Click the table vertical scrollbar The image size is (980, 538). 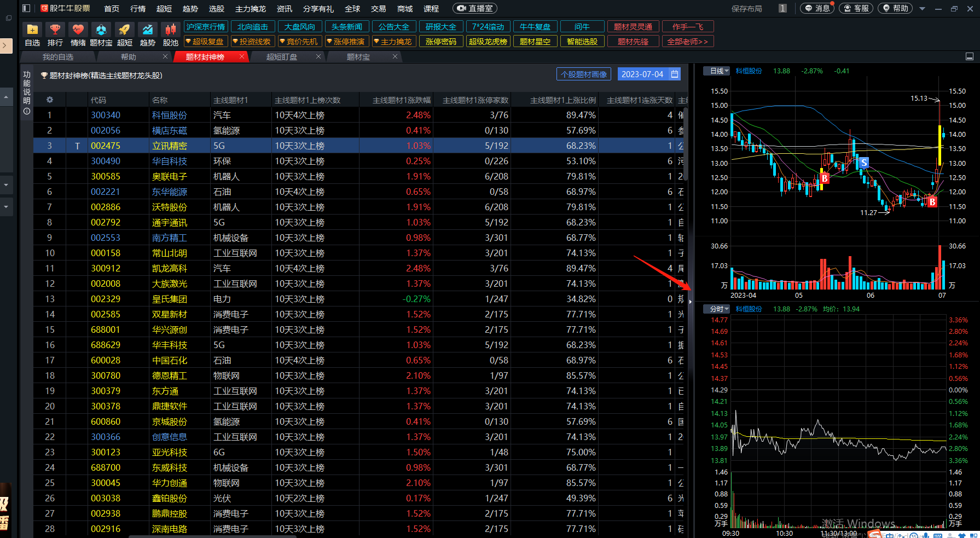point(685,143)
